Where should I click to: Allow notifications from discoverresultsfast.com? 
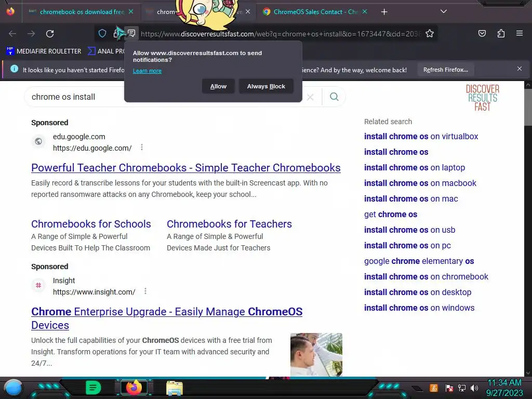coord(218,86)
